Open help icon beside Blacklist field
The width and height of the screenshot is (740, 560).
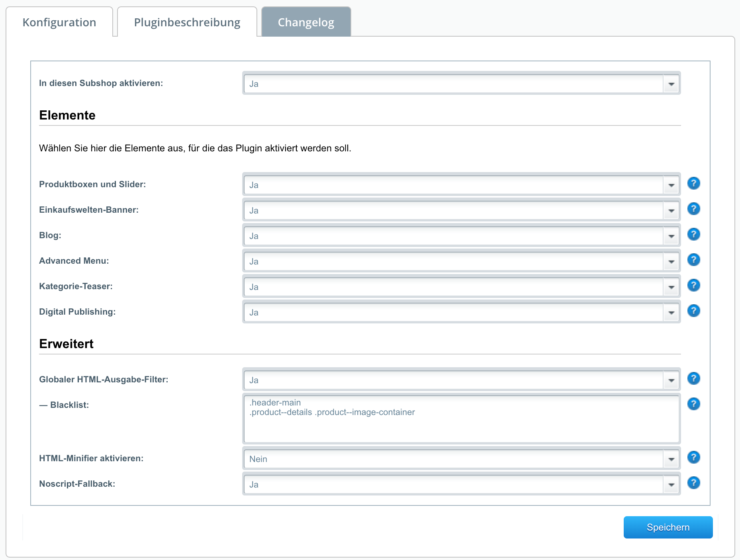(693, 404)
